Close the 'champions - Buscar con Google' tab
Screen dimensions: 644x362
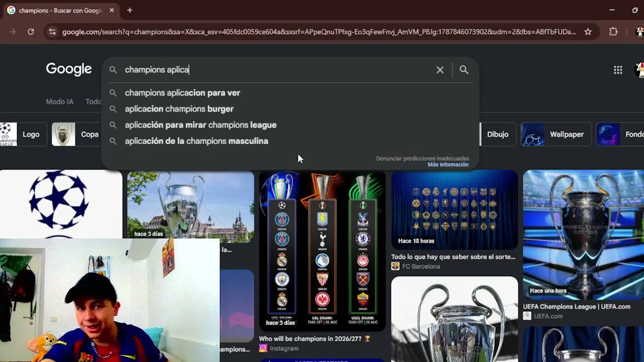[x=112, y=10]
